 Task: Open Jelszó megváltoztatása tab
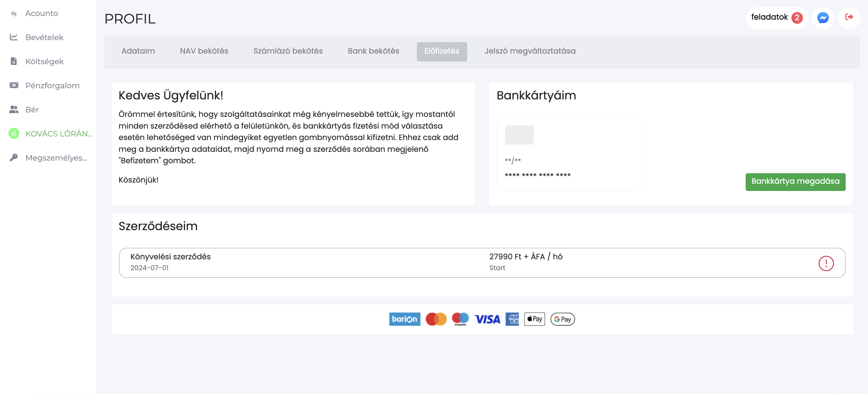click(530, 51)
